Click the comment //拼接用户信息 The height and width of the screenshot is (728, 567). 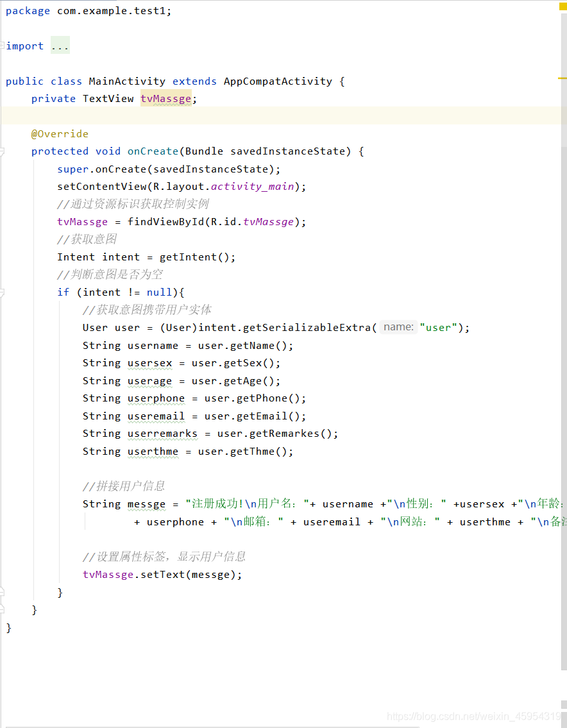(x=124, y=486)
